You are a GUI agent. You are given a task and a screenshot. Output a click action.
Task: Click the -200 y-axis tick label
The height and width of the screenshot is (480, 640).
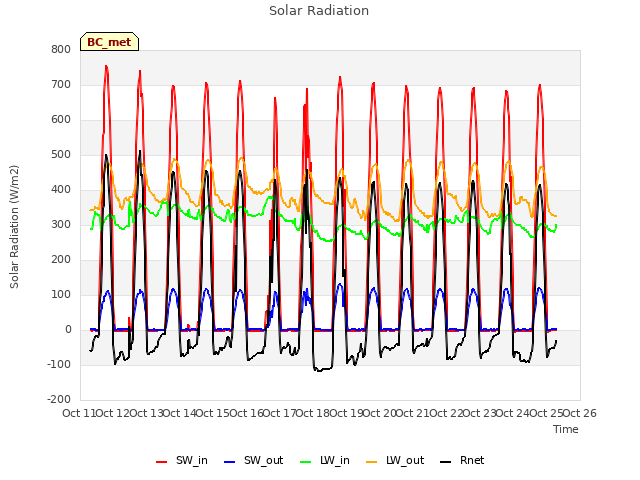59,400
